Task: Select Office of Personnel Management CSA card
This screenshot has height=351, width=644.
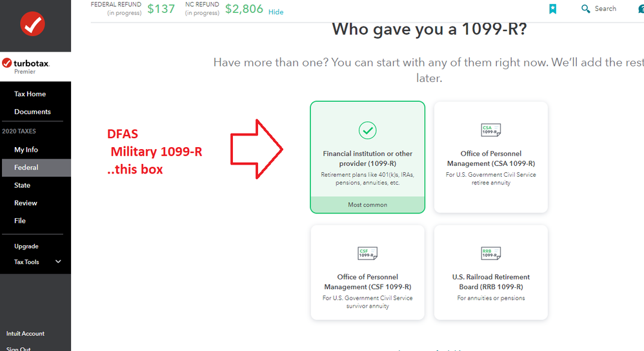Action: 491,157
